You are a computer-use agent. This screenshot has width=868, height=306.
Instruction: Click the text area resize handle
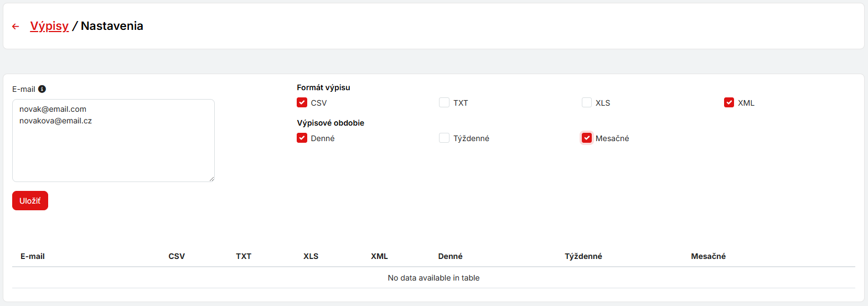tap(211, 179)
